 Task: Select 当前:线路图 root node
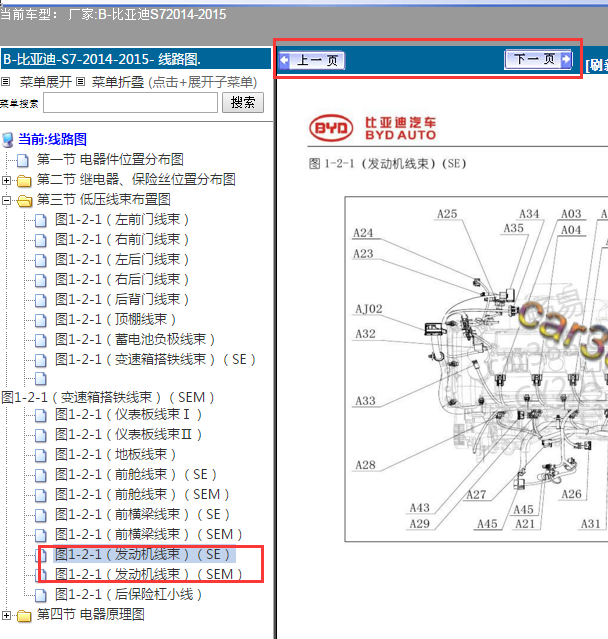[x=53, y=139]
